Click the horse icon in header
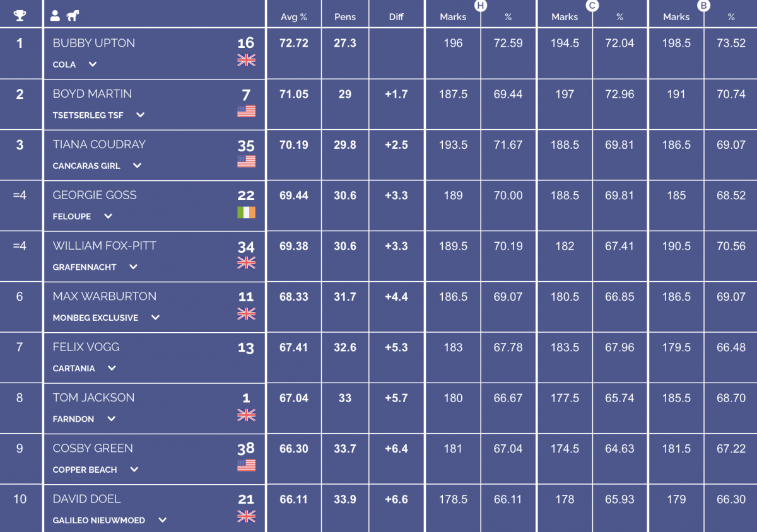757x532 pixels. pos(73,15)
